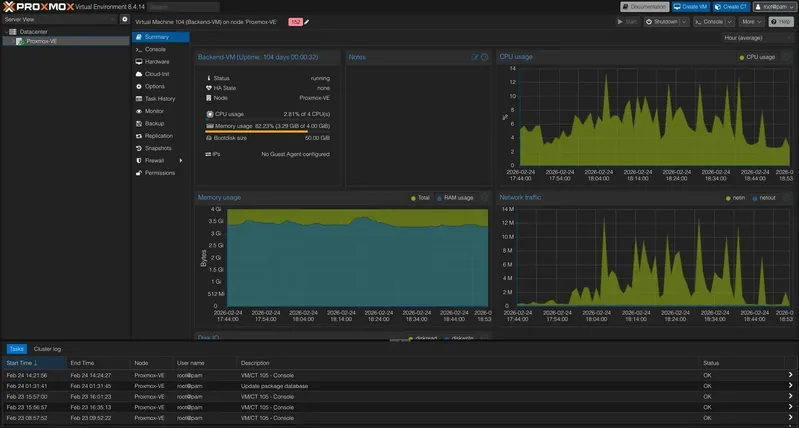Go to the Backup section
799x428 pixels.
(x=161, y=123)
